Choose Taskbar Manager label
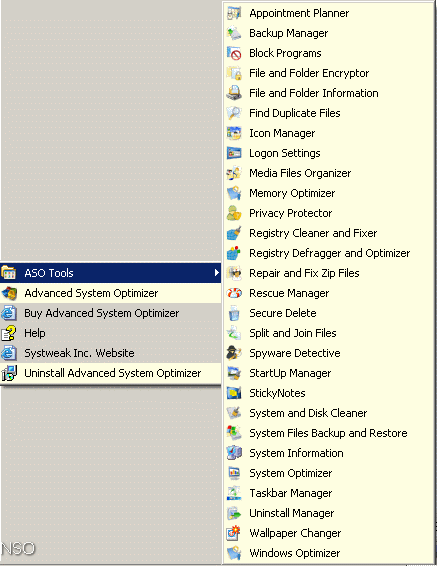This screenshot has height=566, width=437. pos(291,493)
